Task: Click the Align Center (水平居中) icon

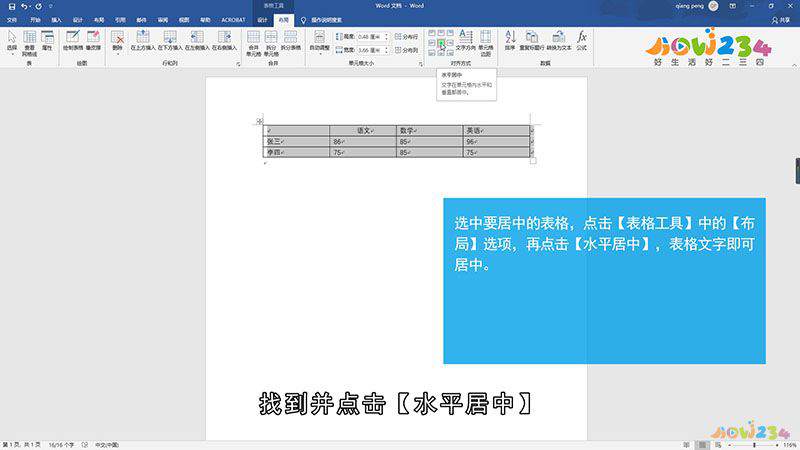Action: pyautogui.click(x=441, y=43)
